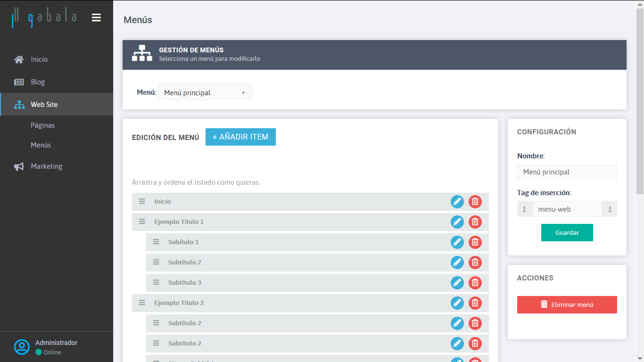This screenshot has height=362, width=644.
Task: Click the drag handle of Subtítulo 3
Action: [156, 282]
